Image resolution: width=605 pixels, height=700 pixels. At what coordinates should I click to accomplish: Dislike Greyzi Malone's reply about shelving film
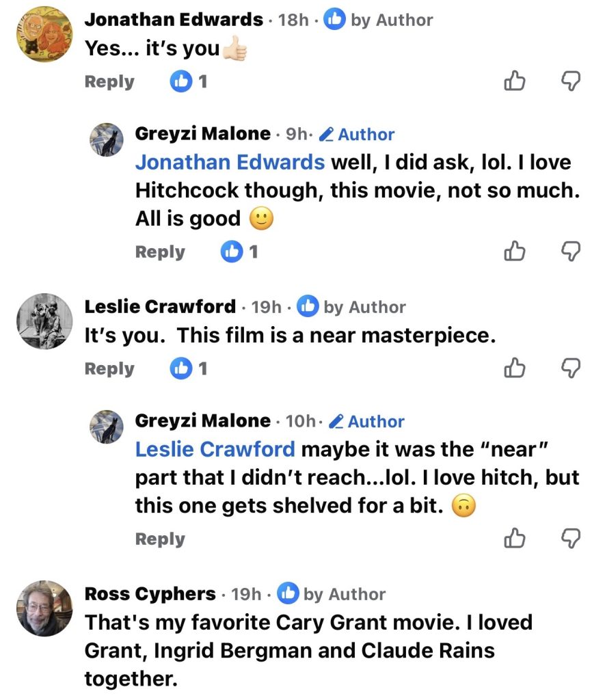(570, 539)
